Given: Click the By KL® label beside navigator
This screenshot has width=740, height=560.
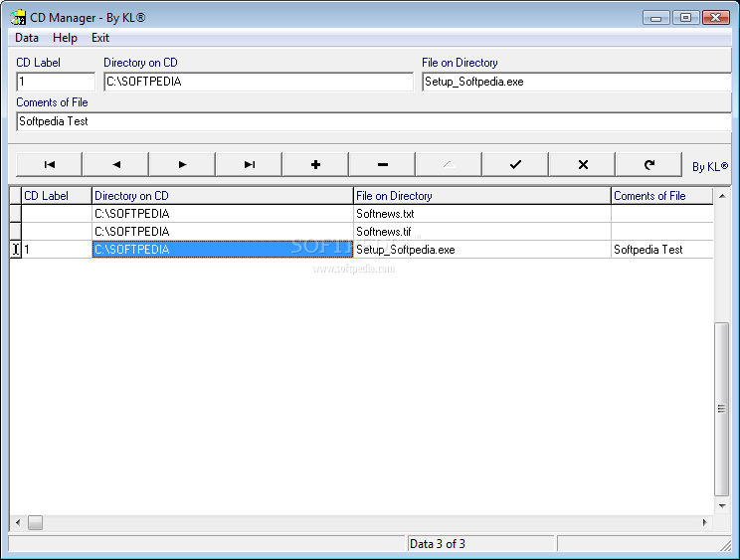Looking at the screenshot, I should coord(710,166).
